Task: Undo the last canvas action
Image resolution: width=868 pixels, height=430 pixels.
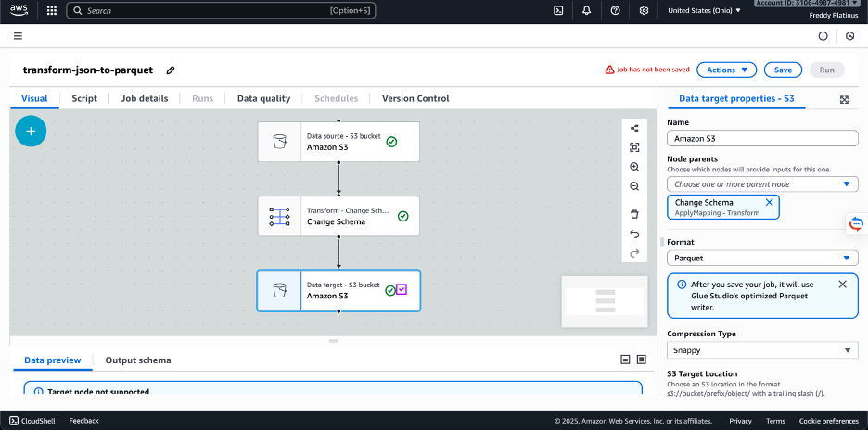Action: 634,234
